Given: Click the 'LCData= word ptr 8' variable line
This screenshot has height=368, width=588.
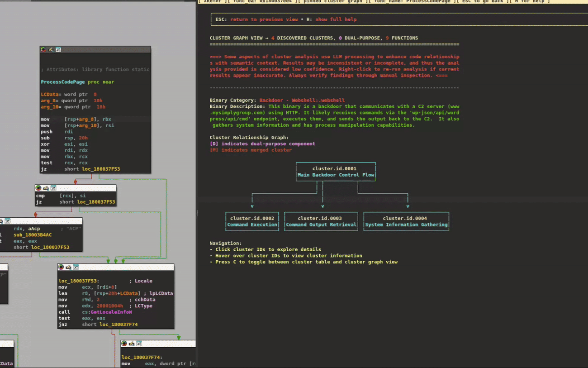Looking at the screenshot, I should coord(69,94).
